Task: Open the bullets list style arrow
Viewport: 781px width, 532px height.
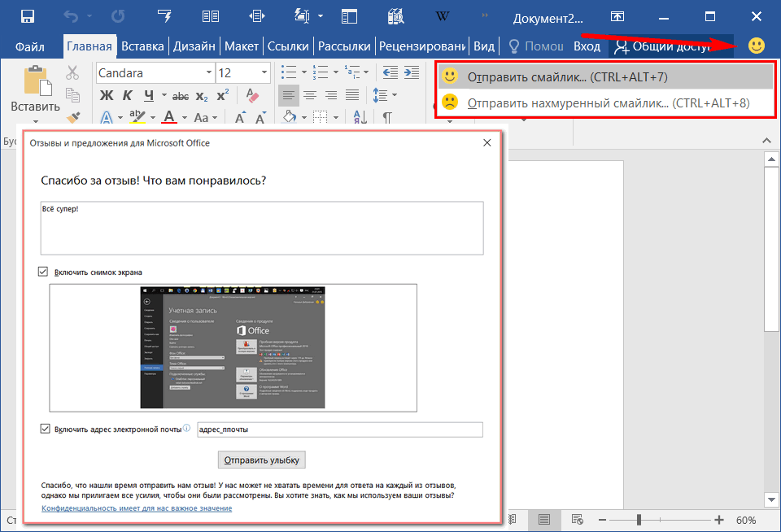Action: coord(303,72)
